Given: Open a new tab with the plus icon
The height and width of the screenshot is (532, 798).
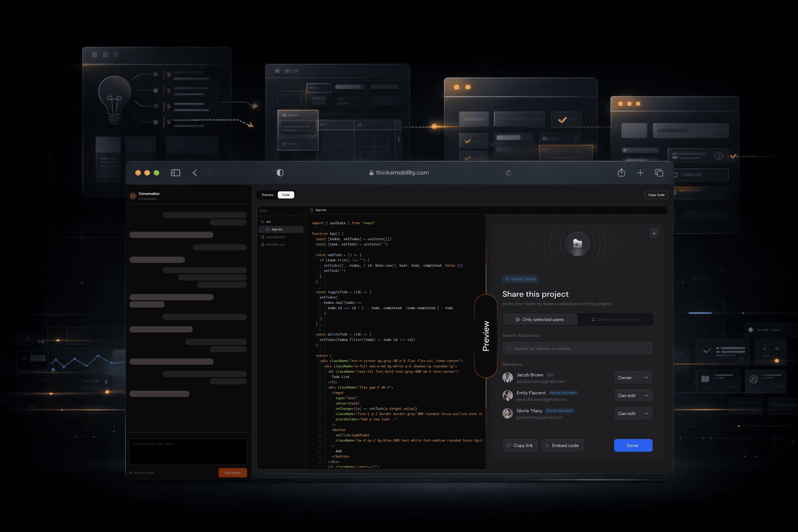Looking at the screenshot, I should coord(640,172).
